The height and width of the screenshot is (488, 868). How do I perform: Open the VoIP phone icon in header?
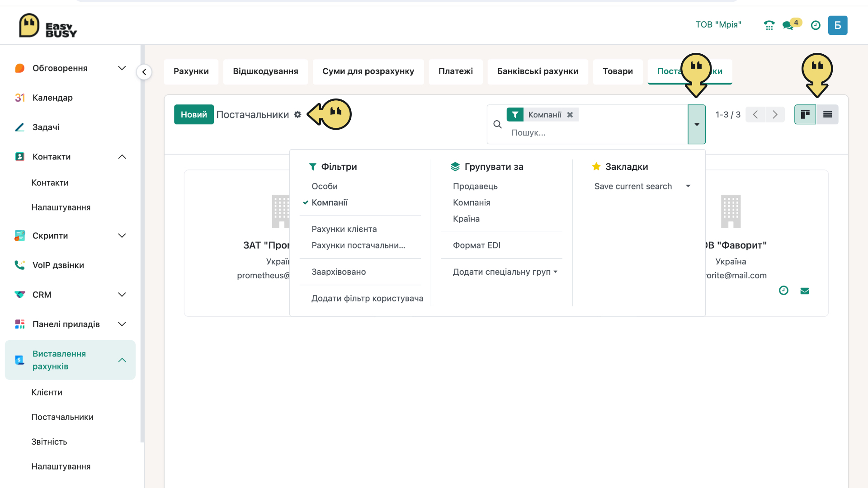click(x=769, y=25)
